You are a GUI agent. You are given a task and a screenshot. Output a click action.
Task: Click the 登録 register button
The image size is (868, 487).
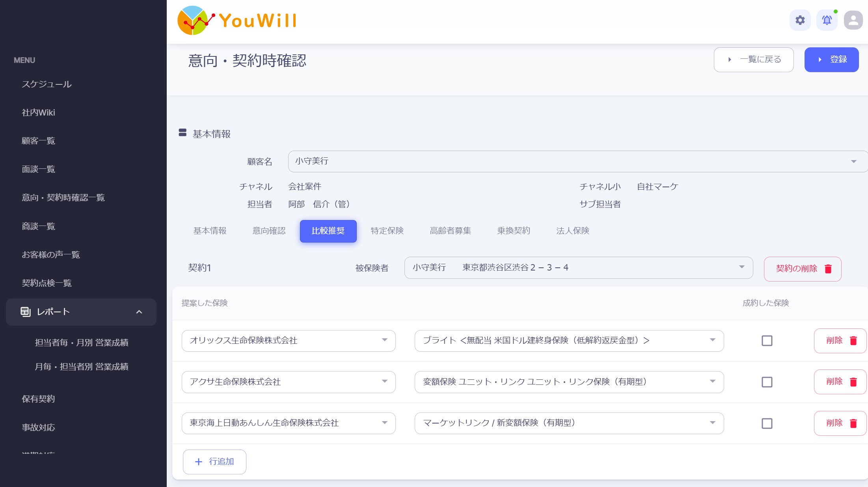831,60
